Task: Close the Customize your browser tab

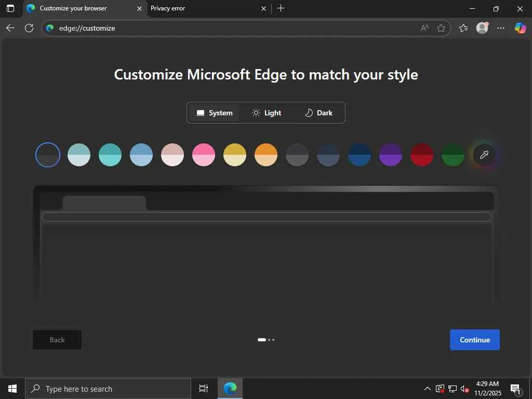Action: (139, 8)
